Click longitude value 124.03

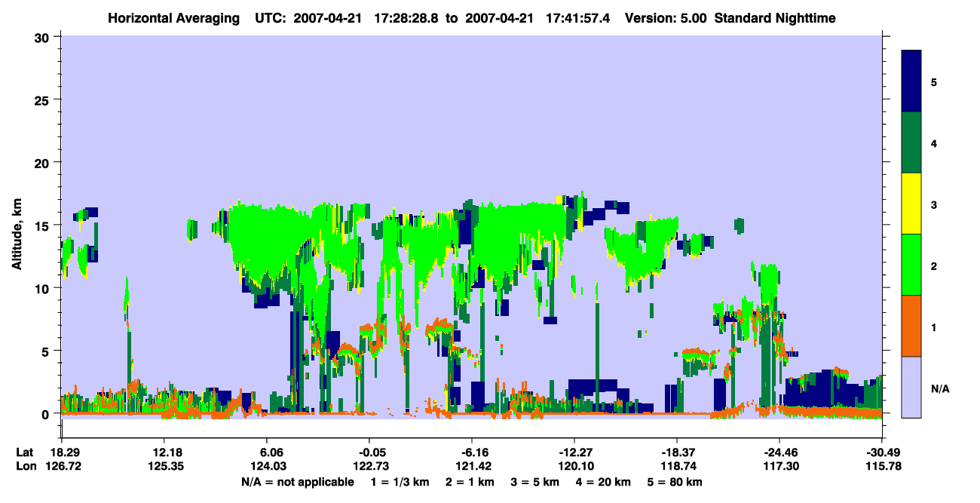tap(267, 467)
